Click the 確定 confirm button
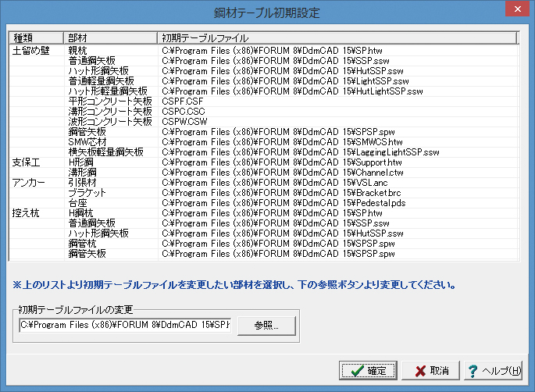 point(368,370)
